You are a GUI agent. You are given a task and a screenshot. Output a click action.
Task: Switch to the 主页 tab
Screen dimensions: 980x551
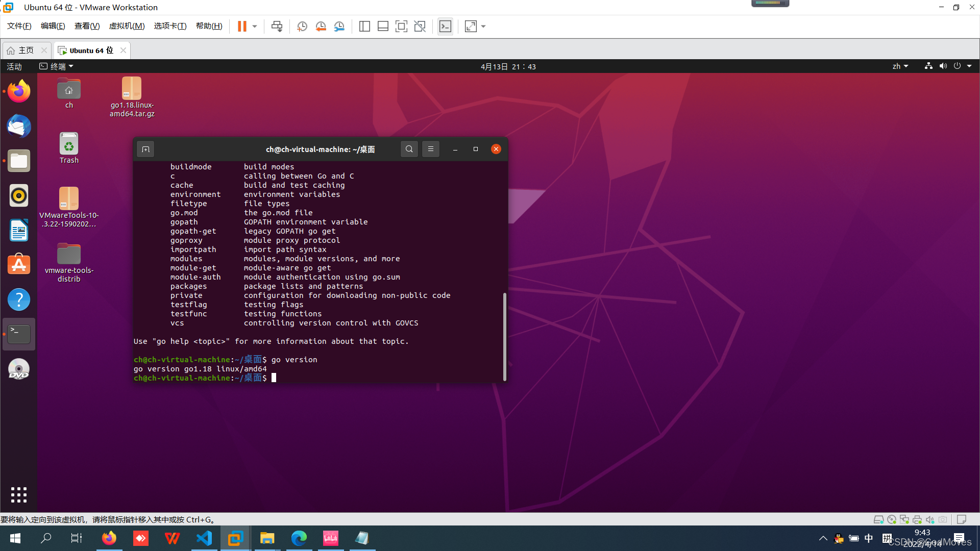tap(26, 50)
